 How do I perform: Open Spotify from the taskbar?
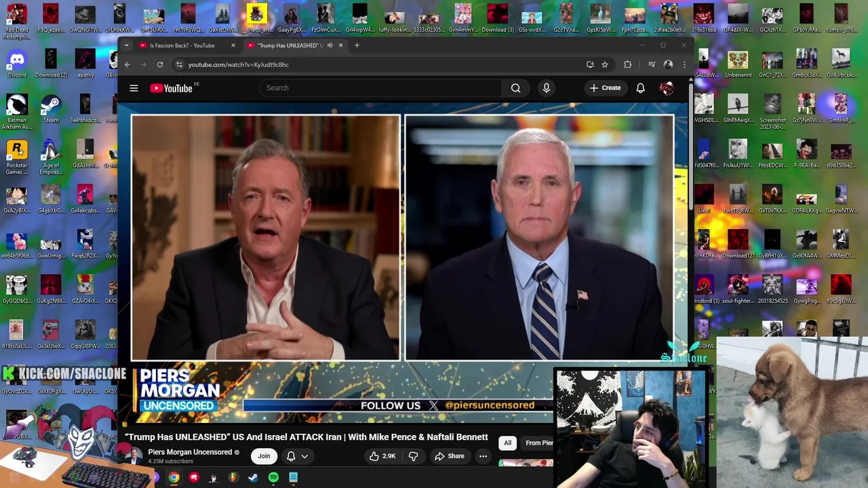273,478
